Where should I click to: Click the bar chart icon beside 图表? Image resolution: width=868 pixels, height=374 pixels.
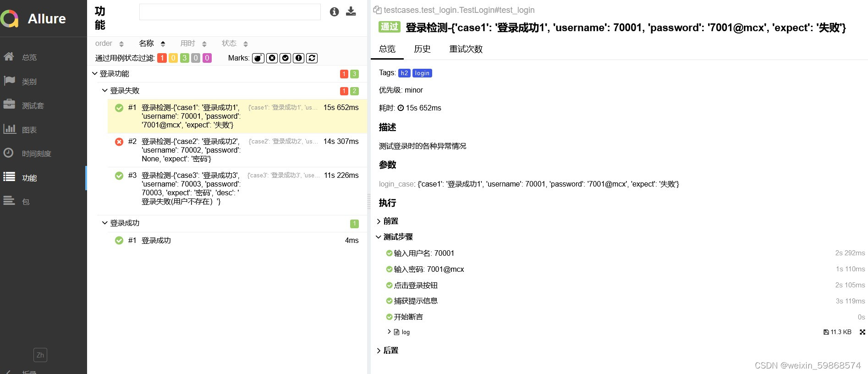coord(9,129)
